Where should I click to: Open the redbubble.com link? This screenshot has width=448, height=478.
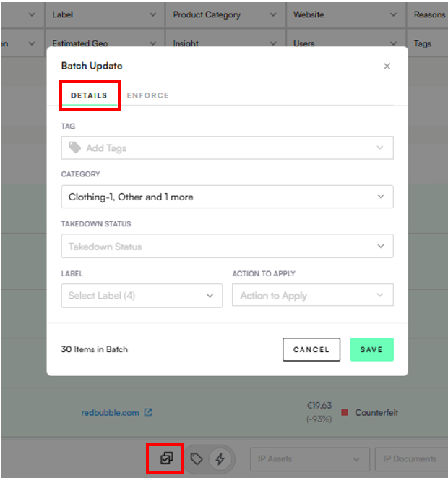click(x=110, y=413)
